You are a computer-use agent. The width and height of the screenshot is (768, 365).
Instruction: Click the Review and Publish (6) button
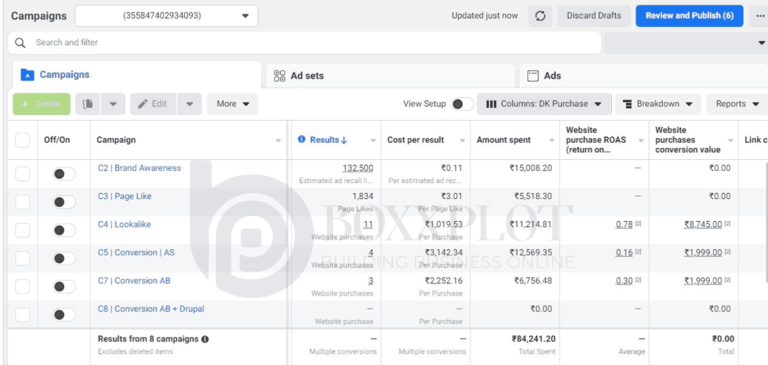pos(689,16)
